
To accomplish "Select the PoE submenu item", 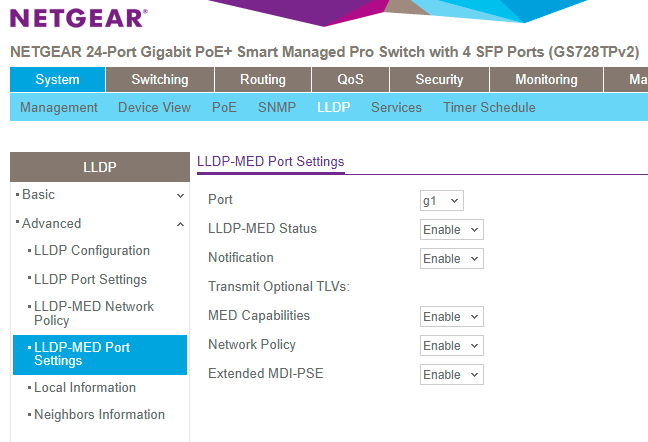I will point(224,108).
